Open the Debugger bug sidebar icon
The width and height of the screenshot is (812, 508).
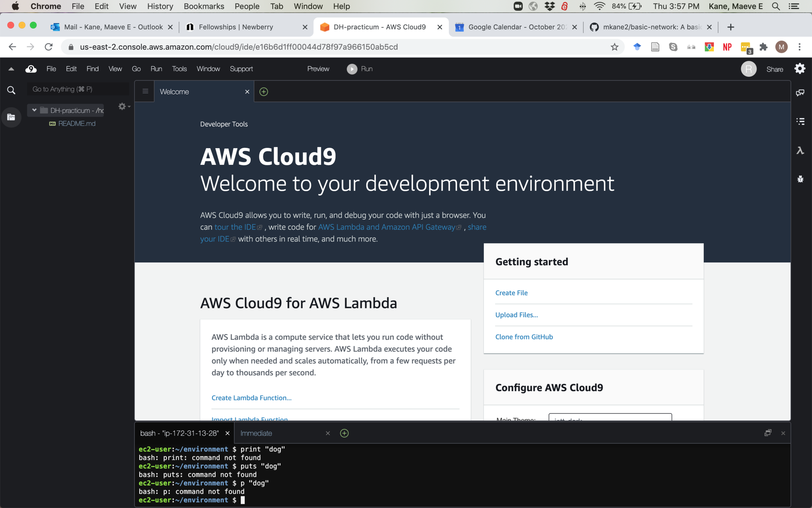click(800, 179)
